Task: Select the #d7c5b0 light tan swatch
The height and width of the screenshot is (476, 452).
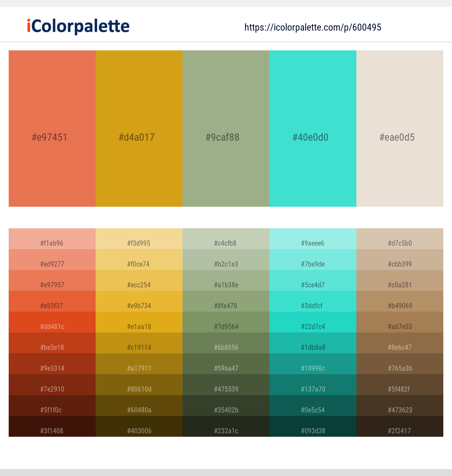Action: (400, 243)
